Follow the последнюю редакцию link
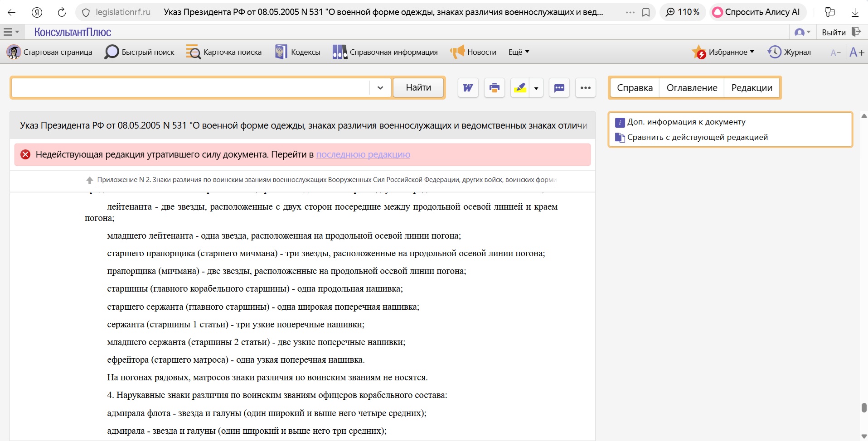 coord(362,154)
